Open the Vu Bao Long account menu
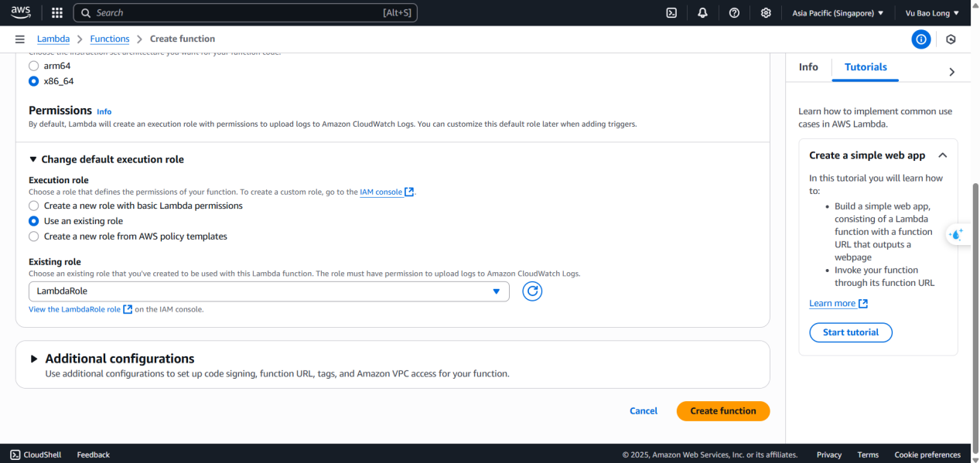The image size is (980, 463). [932, 13]
